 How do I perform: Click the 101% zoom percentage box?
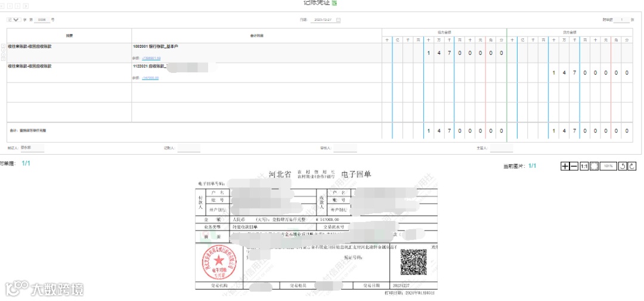[608, 166]
